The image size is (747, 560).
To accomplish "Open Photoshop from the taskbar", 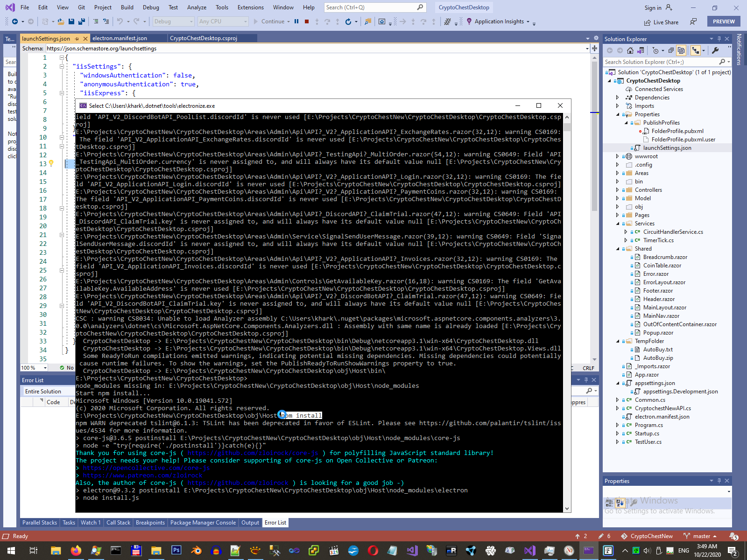I will 176,551.
